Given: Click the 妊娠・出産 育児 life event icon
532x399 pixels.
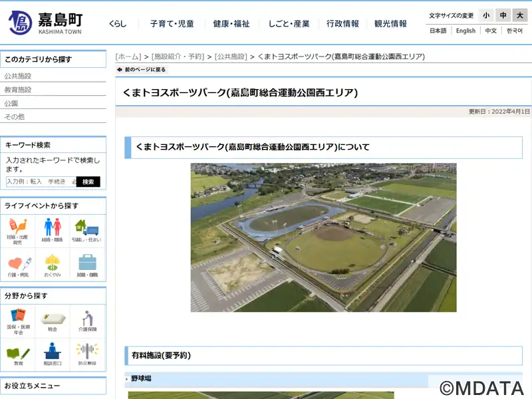Looking at the screenshot, I should [18, 229].
